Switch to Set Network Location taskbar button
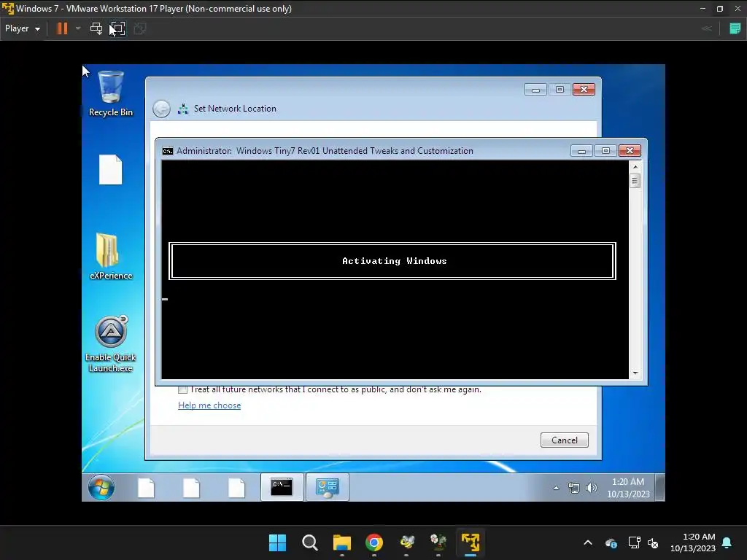 pyautogui.click(x=328, y=487)
